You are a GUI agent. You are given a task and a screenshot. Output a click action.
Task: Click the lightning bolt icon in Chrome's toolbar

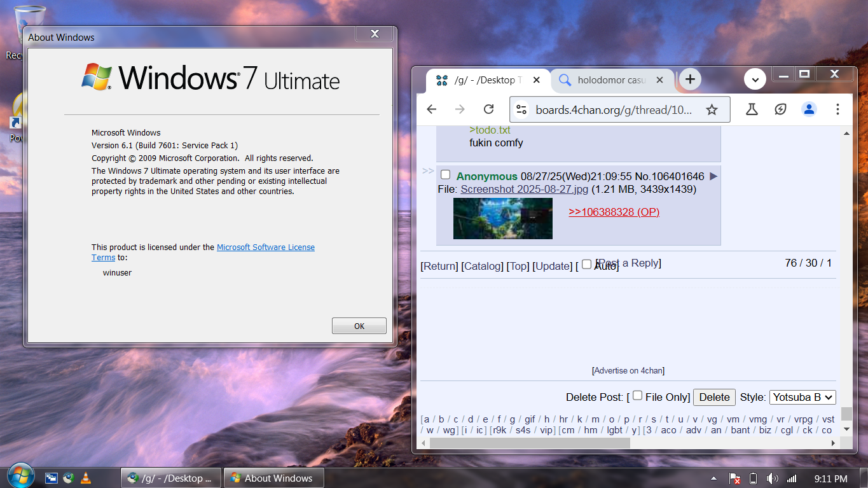(x=780, y=109)
